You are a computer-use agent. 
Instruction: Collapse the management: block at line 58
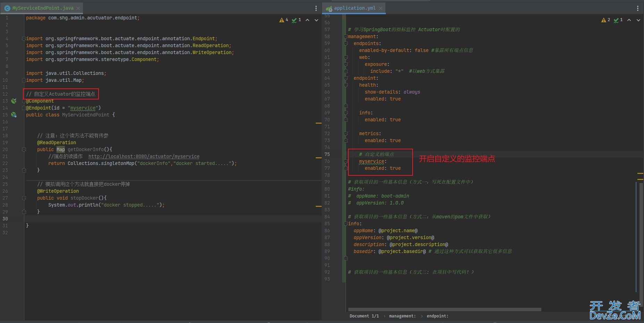pos(346,36)
